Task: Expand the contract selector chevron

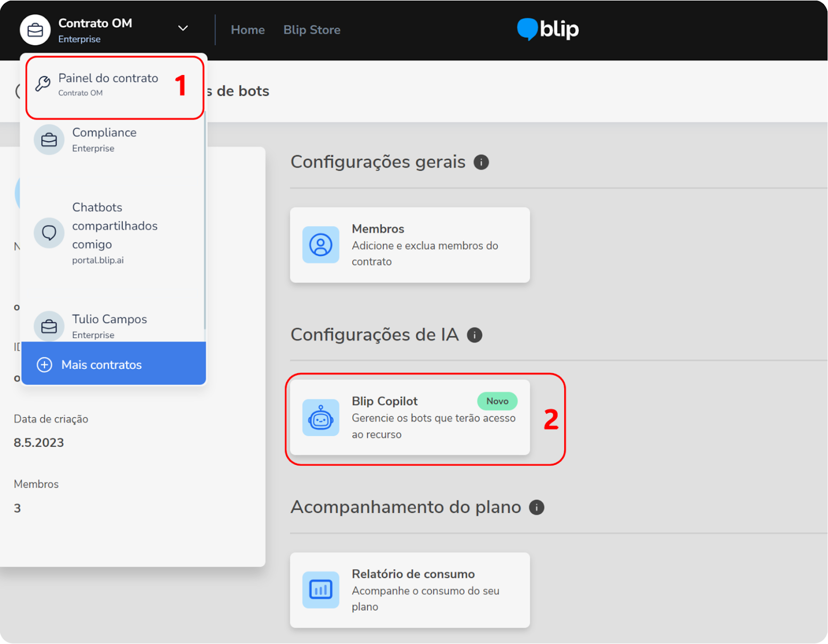Action: 183,28
